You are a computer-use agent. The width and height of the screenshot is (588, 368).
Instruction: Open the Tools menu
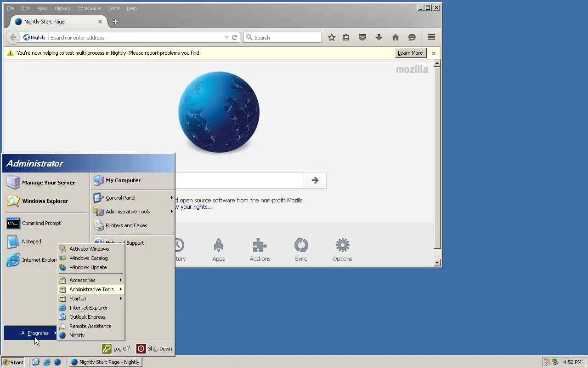pyautogui.click(x=114, y=8)
